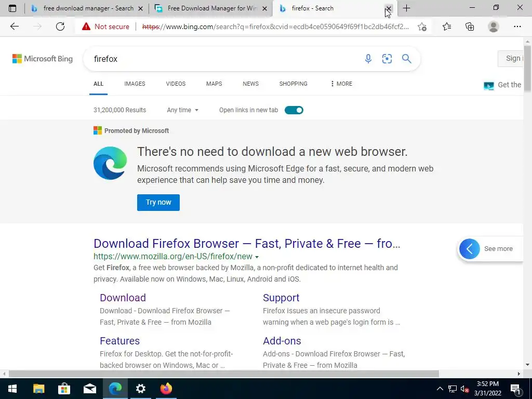532x399 pixels.
Task: Click the Try now button
Action: click(158, 203)
